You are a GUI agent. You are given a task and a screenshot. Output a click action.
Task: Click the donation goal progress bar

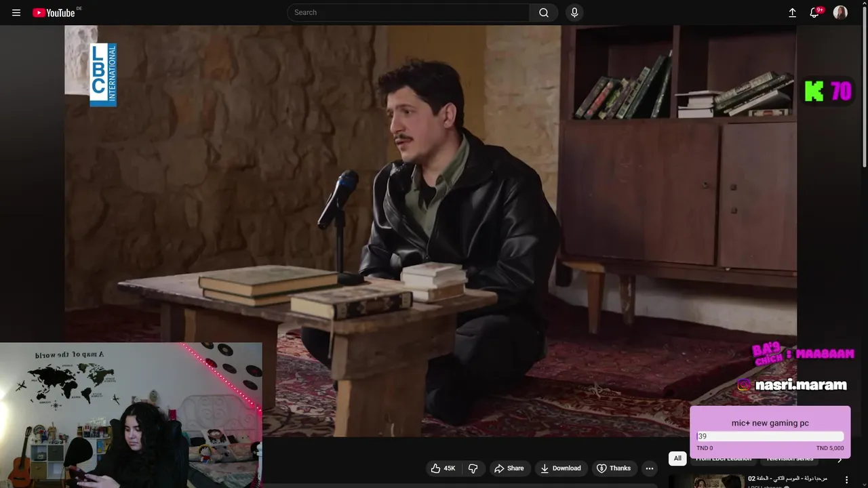click(x=770, y=436)
